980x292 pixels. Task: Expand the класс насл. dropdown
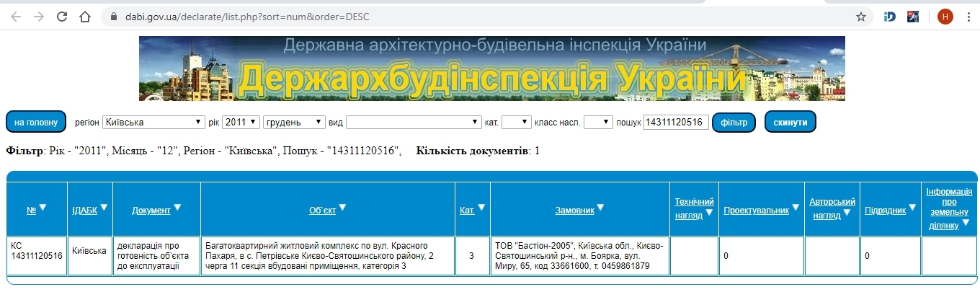pos(598,123)
